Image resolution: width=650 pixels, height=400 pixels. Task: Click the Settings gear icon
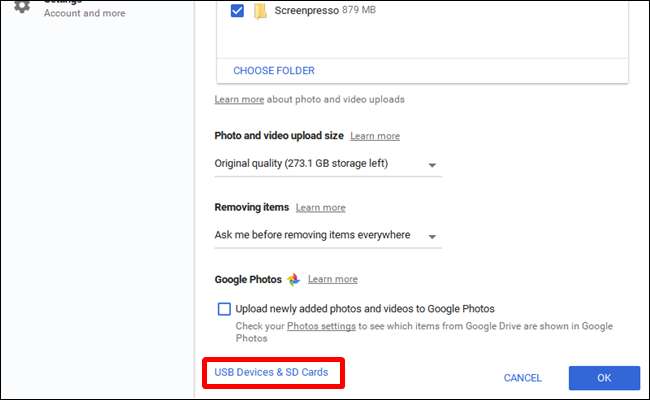click(21, 6)
